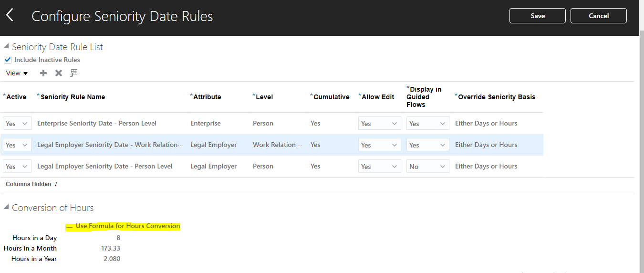
Task: Click the Enterprise attribute cell
Action: (206, 123)
